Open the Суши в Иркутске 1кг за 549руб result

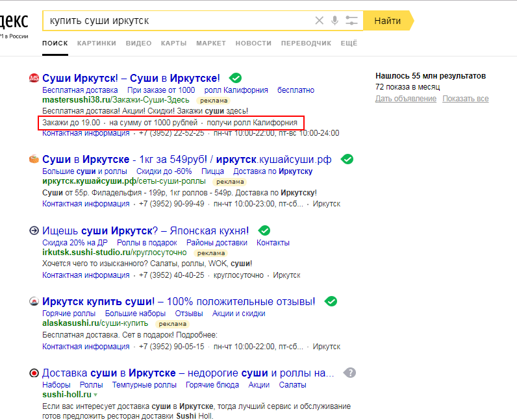[186, 159]
